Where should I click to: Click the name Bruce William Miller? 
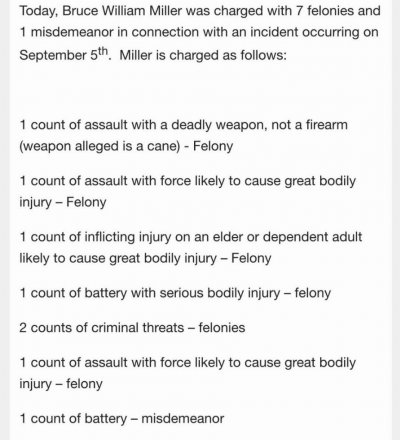pyautogui.click(x=122, y=11)
